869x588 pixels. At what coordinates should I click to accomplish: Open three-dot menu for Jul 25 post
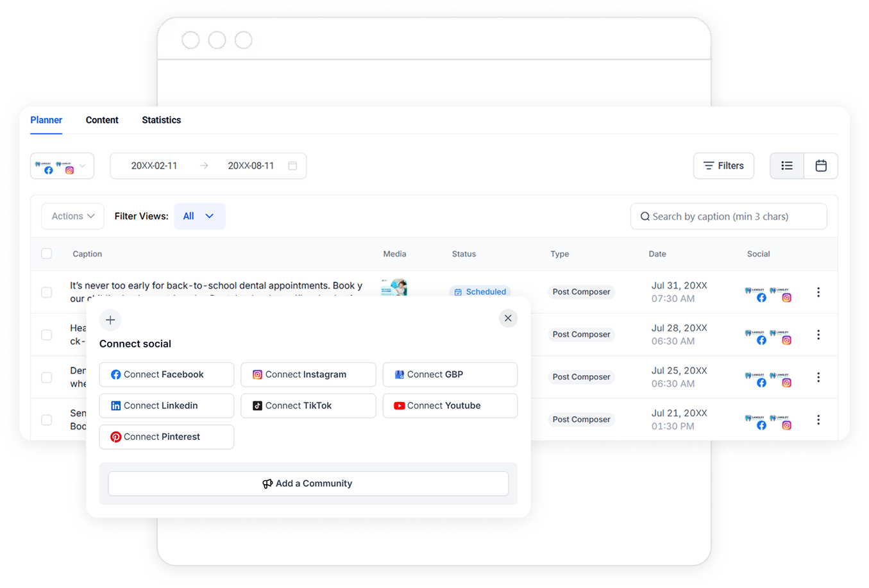(x=818, y=378)
